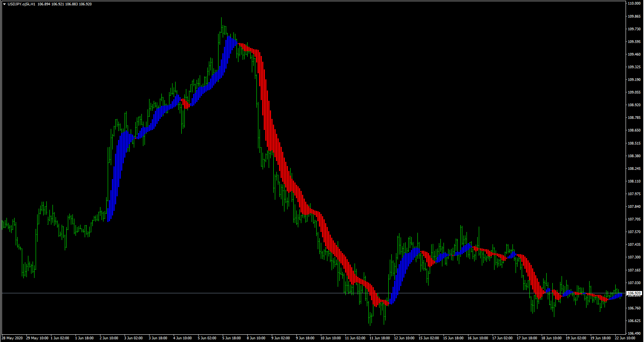Viewport: 644px width, 342px height.
Task: Click the 9 Jun 18:00 time label
Action: (305, 338)
